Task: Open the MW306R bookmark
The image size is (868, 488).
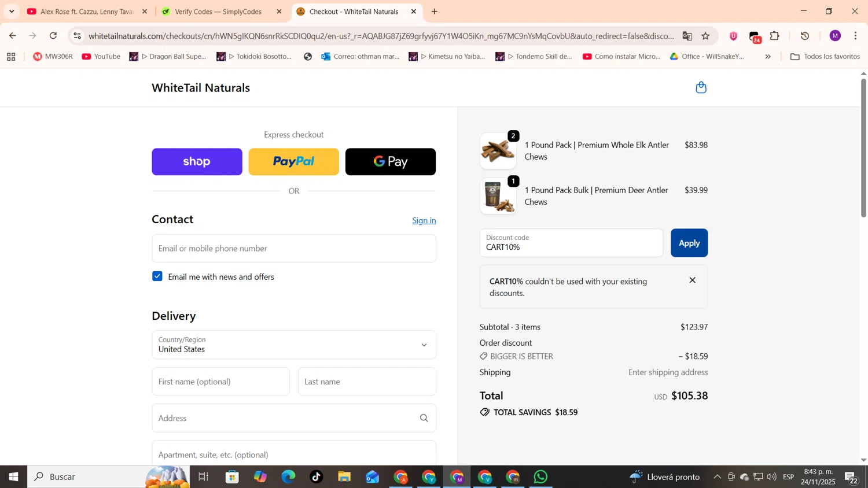Action: pos(53,57)
